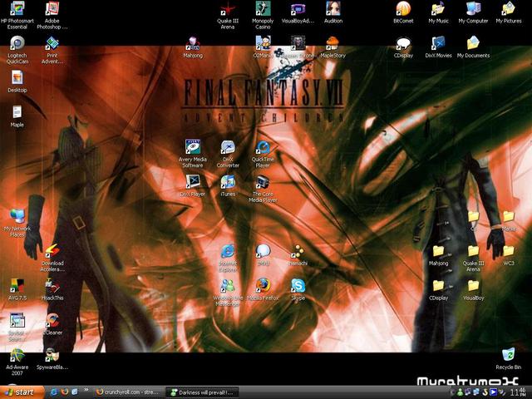
Task: Launch Firefox from the Quick Launch bar
Action: pyautogui.click(x=65, y=392)
